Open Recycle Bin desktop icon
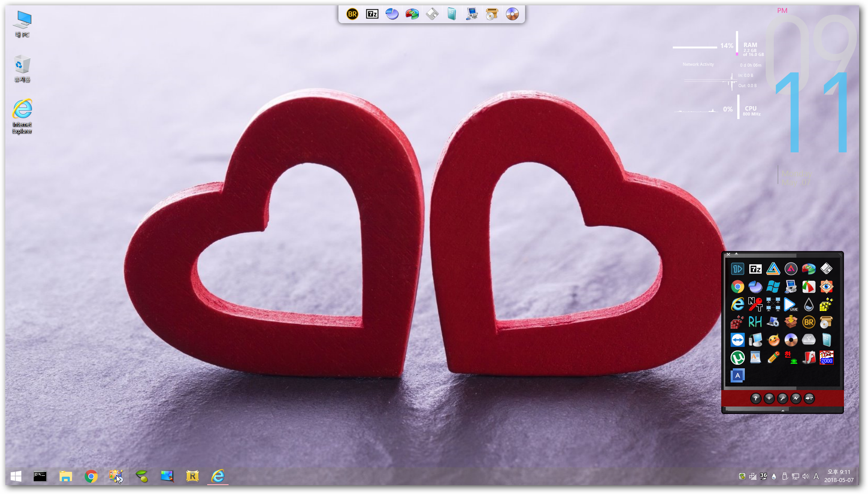868x494 pixels. click(22, 69)
